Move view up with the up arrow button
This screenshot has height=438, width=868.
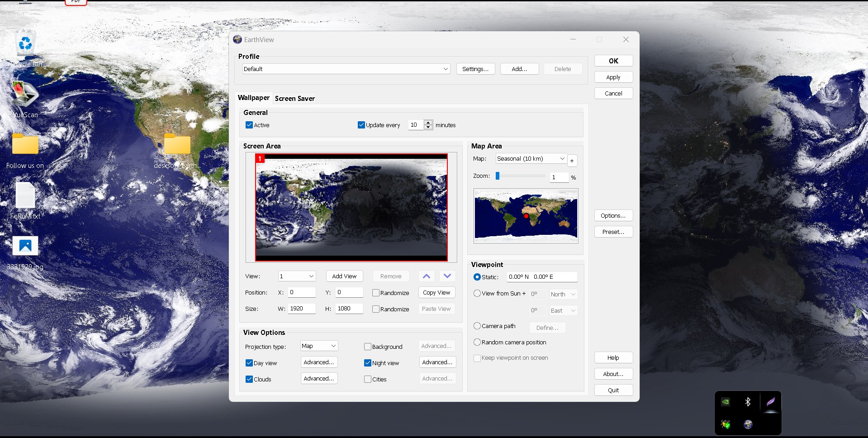(427, 276)
